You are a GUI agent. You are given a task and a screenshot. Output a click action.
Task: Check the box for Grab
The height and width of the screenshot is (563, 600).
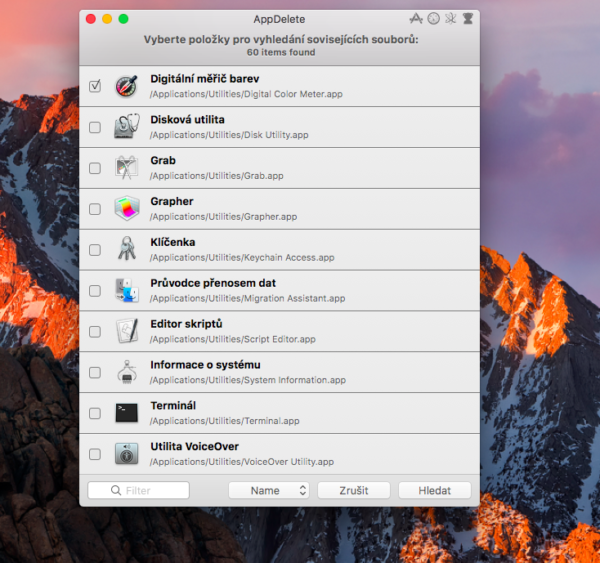95,168
